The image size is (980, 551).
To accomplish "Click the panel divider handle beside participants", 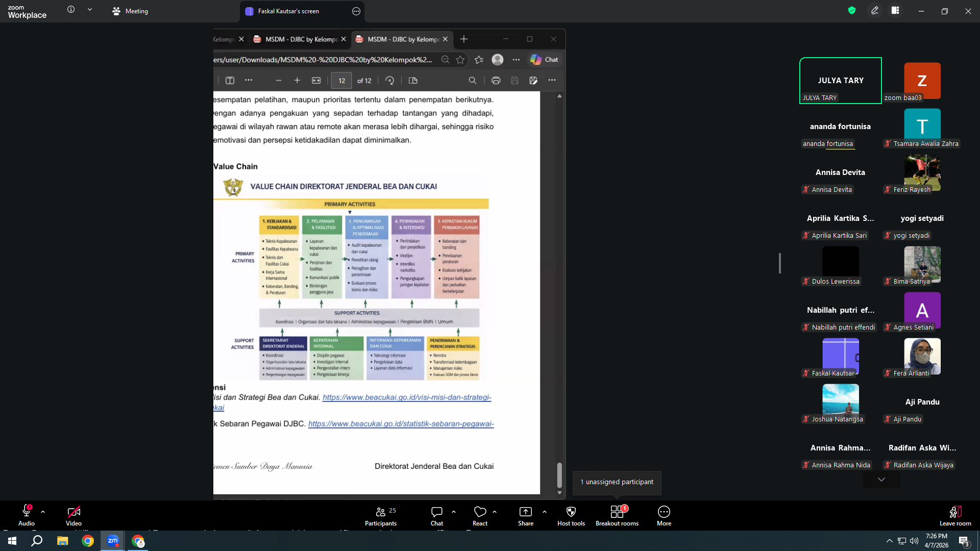I will tap(779, 263).
